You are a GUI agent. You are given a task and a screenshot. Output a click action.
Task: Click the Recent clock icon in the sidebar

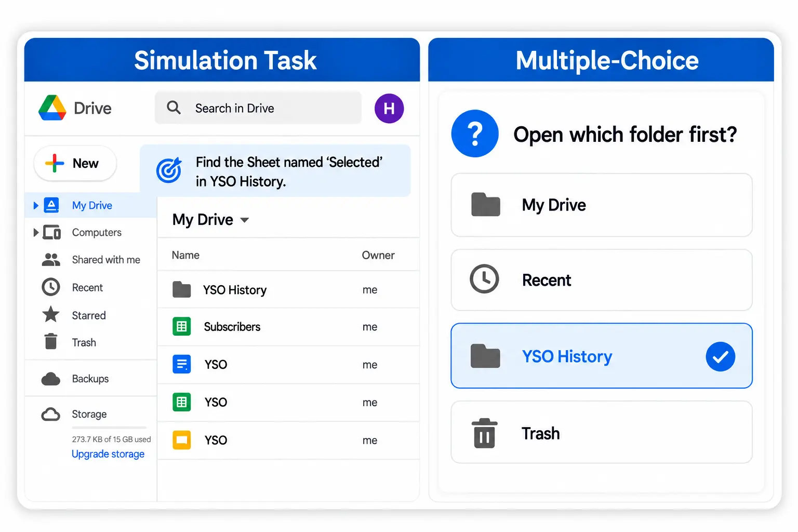pyautogui.click(x=51, y=287)
